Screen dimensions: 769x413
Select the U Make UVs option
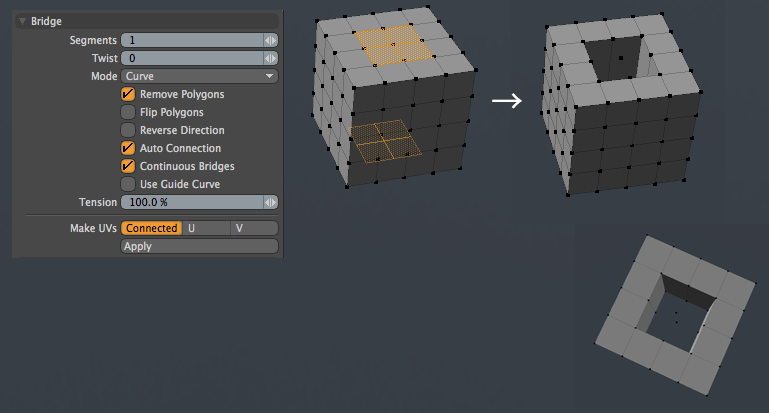click(206, 228)
